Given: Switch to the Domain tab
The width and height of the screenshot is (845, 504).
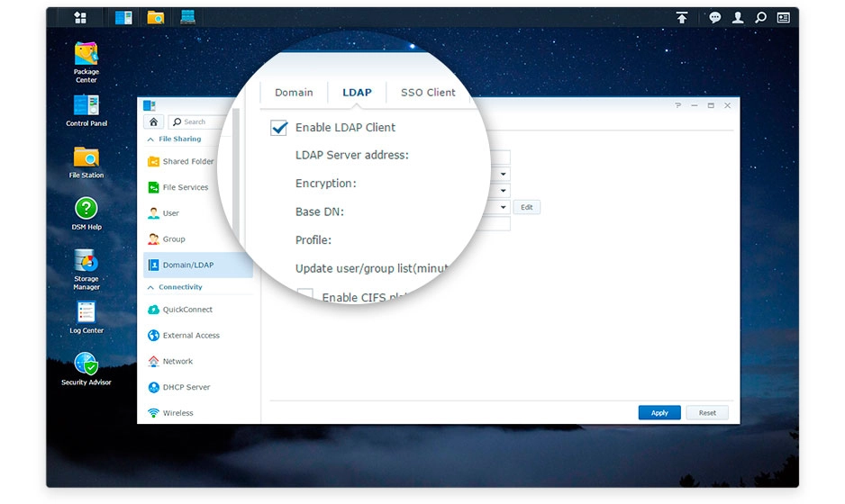Looking at the screenshot, I should tap(294, 92).
